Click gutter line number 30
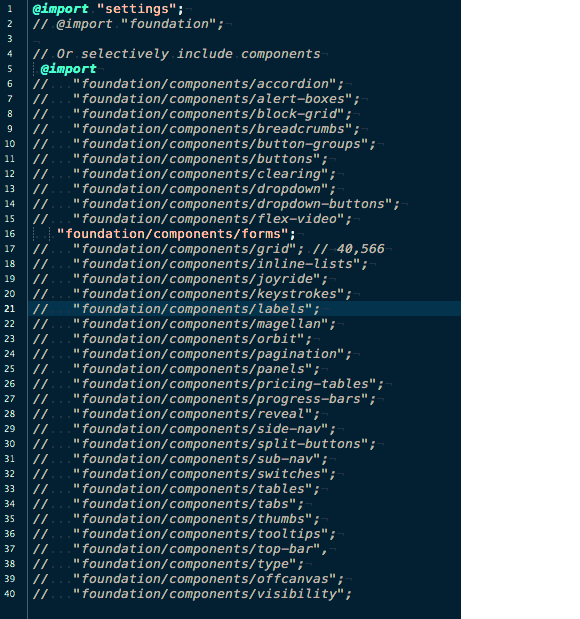Viewport: 580px width, 619px height. [10, 444]
